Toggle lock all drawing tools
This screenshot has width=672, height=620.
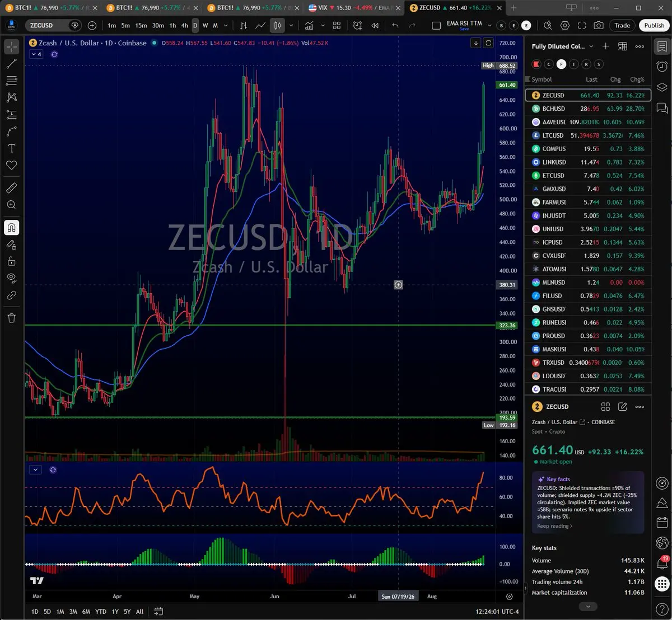pos(11,261)
